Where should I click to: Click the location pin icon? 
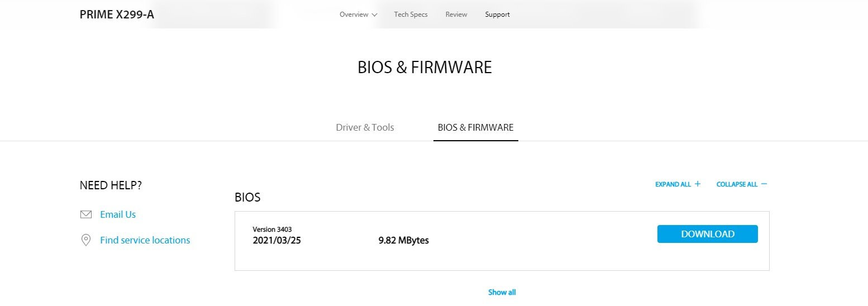86,240
